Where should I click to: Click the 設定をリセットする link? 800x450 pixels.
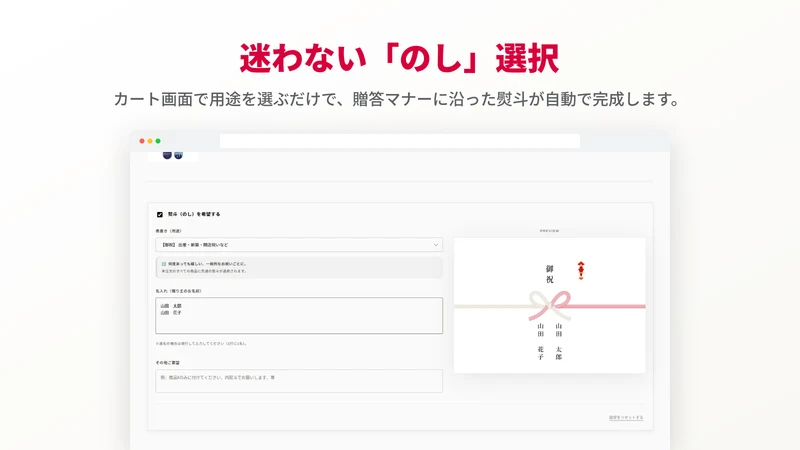point(626,417)
